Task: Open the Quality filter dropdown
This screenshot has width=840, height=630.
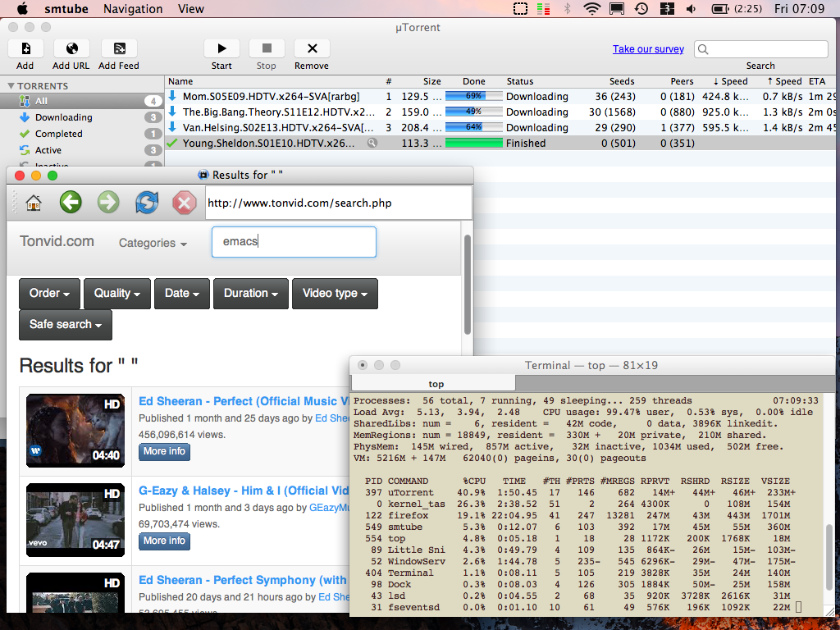Action: (116, 294)
